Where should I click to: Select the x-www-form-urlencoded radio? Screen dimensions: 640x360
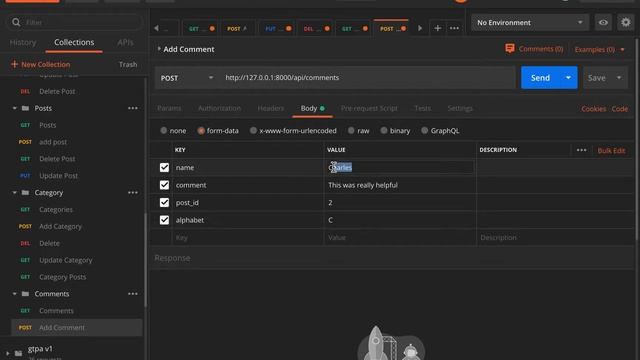click(x=253, y=131)
